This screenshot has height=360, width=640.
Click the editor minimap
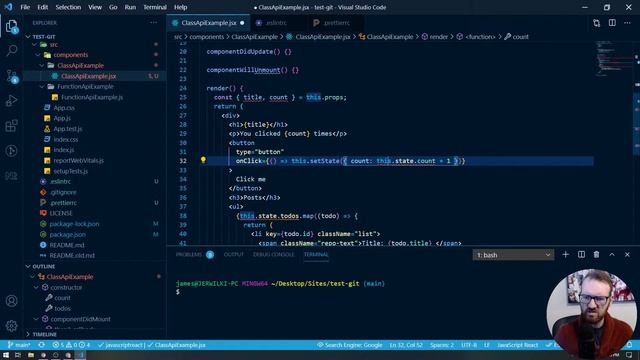pyautogui.click(x=613, y=58)
